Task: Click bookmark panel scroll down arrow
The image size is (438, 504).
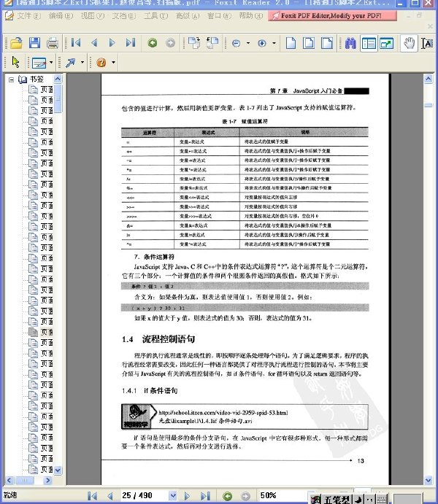Action: (58, 470)
